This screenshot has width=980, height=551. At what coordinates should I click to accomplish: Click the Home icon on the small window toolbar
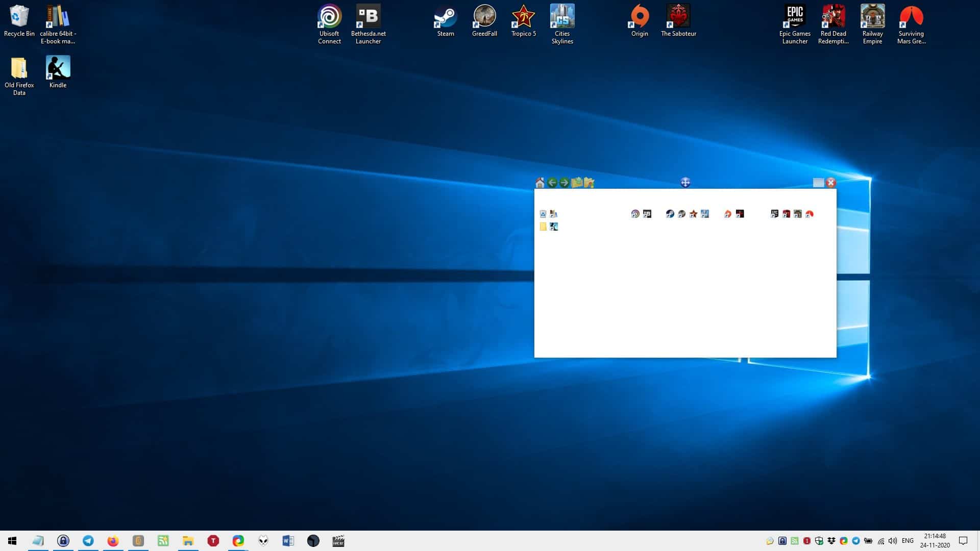coord(540,183)
